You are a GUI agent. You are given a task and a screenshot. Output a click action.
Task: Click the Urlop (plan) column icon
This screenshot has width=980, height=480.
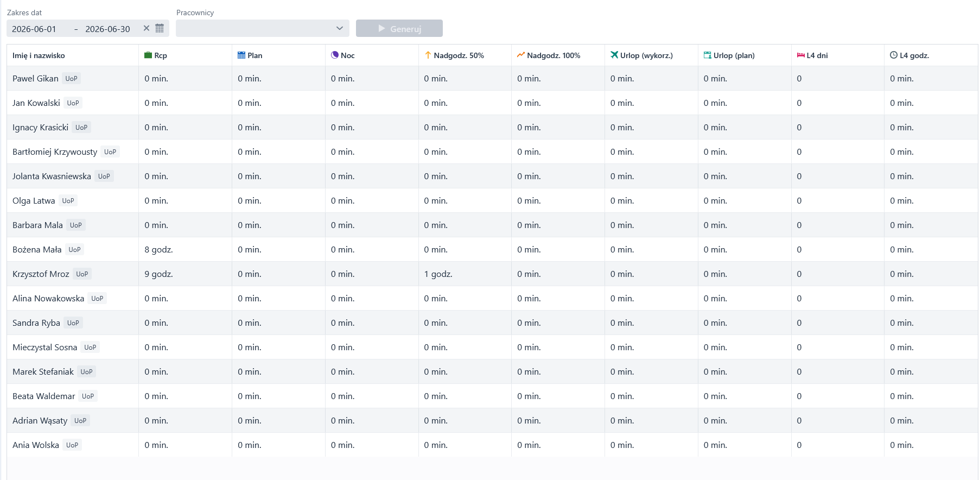pos(708,55)
